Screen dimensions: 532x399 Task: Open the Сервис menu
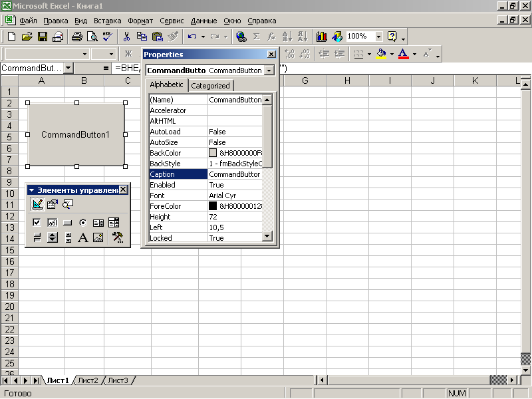point(172,21)
